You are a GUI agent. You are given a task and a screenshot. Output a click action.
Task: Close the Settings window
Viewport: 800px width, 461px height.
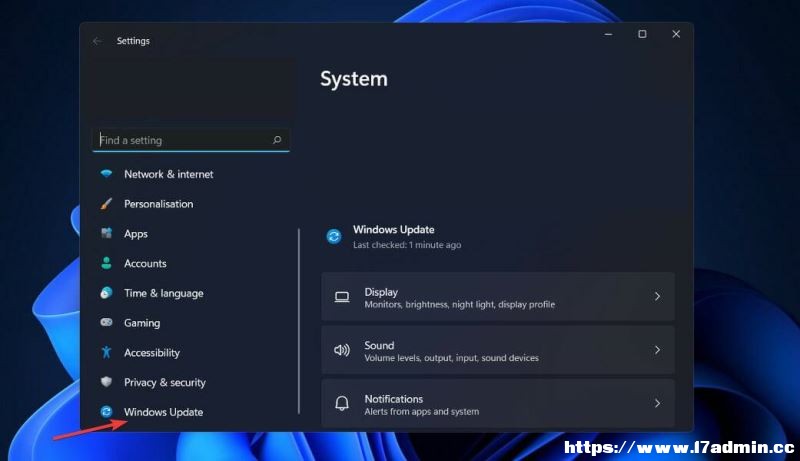(x=676, y=34)
